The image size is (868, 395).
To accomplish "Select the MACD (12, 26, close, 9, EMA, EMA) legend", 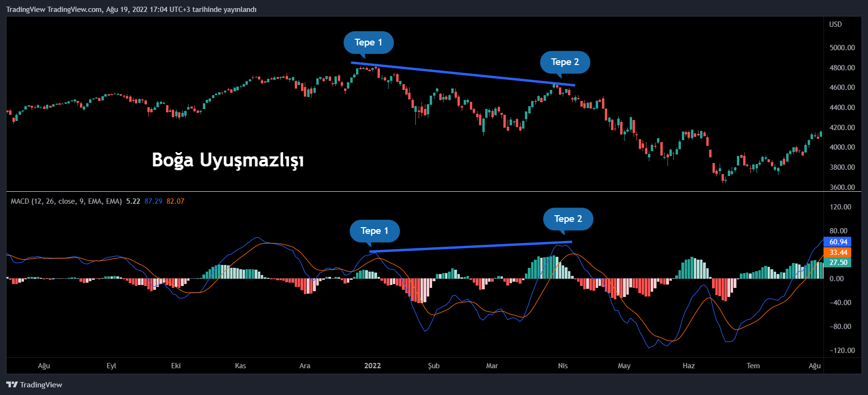I will [x=67, y=201].
